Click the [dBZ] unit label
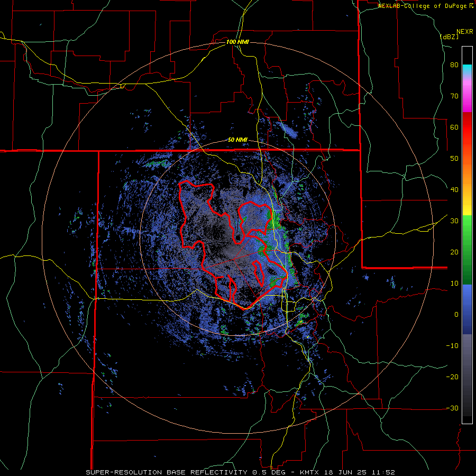The width and height of the screenshot is (476, 476). (449, 36)
